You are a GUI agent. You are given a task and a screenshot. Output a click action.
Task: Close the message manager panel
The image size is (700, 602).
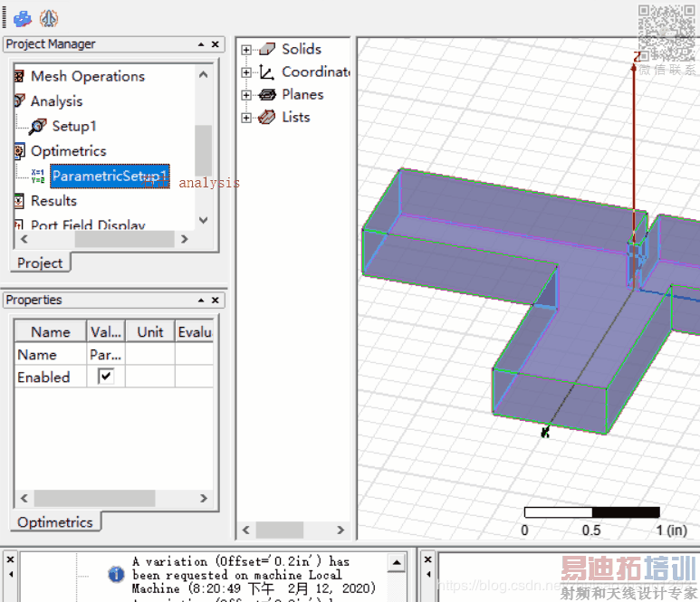click(10, 559)
